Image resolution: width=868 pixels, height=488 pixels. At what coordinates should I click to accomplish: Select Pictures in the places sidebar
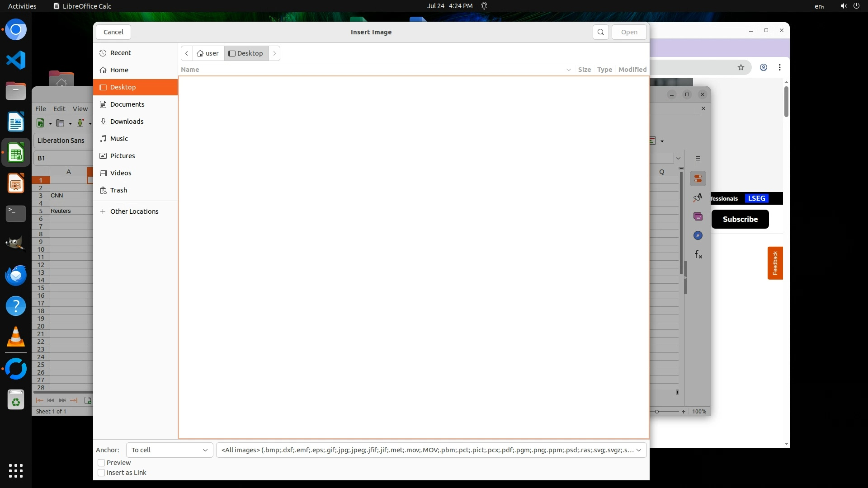[123, 156]
